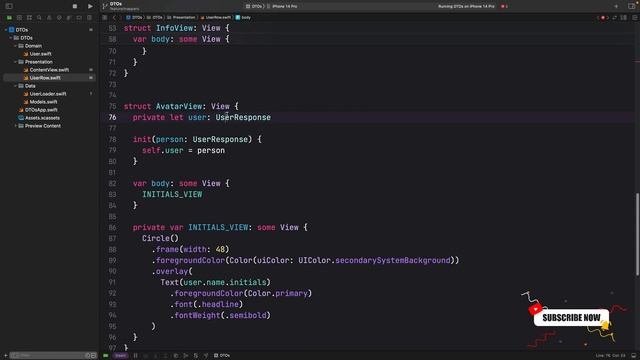Image resolution: width=640 pixels, height=360 pixels.
Task: Pause program execution in debug bar
Action: click(x=136, y=356)
